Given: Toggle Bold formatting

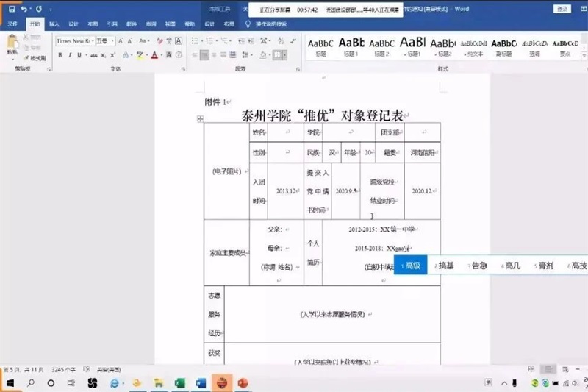Looking at the screenshot, I should tap(60, 55).
